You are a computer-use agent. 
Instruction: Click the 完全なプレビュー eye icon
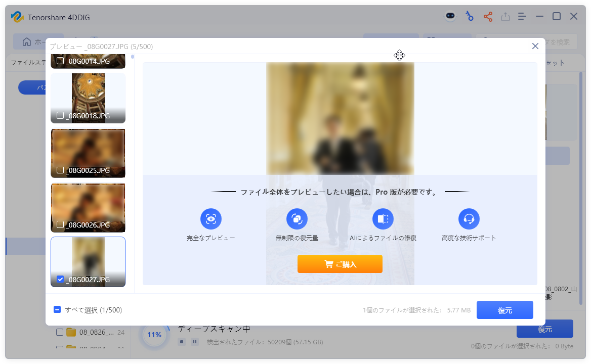pos(210,219)
